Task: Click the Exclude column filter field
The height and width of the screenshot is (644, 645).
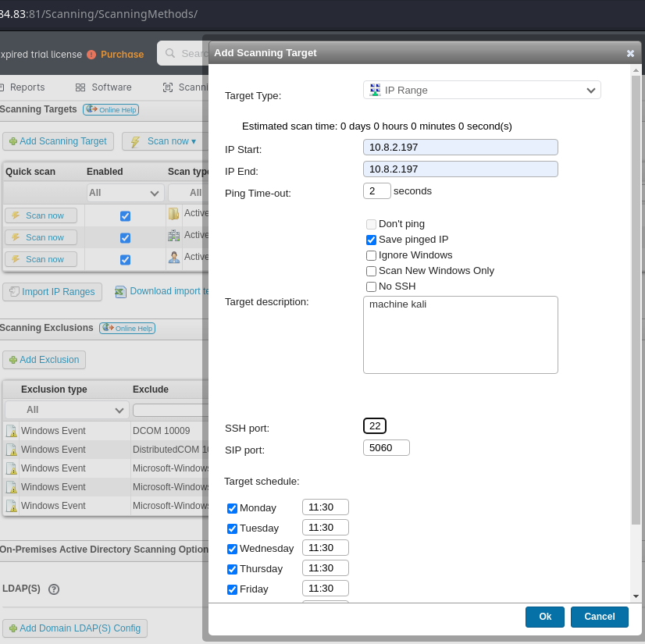Action: pyautogui.click(x=171, y=410)
